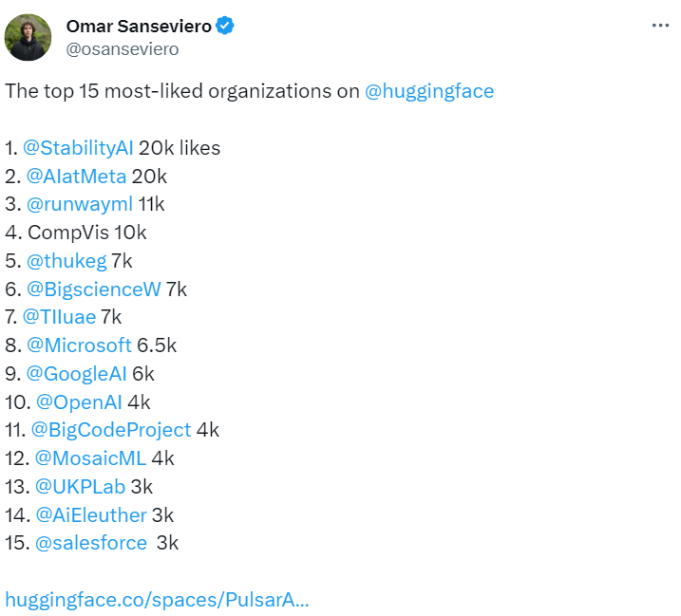
Task: Go to the @GoogleAI mention
Action: pyautogui.click(x=76, y=374)
